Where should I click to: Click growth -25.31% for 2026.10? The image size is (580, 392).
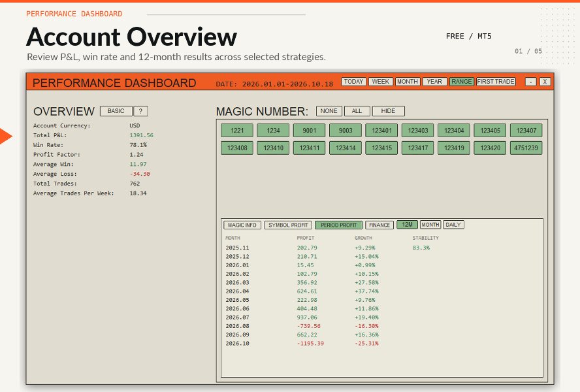[366, 343]
